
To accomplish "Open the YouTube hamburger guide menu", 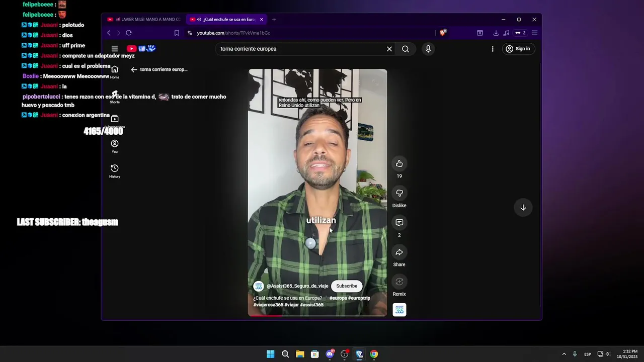I will pos(115,49).
